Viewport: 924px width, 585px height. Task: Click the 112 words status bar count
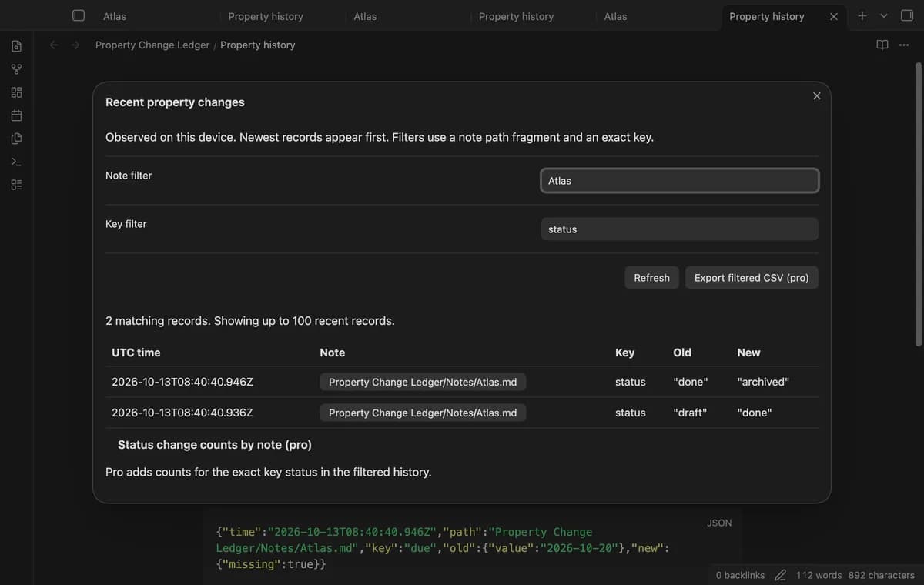point(819,575)
